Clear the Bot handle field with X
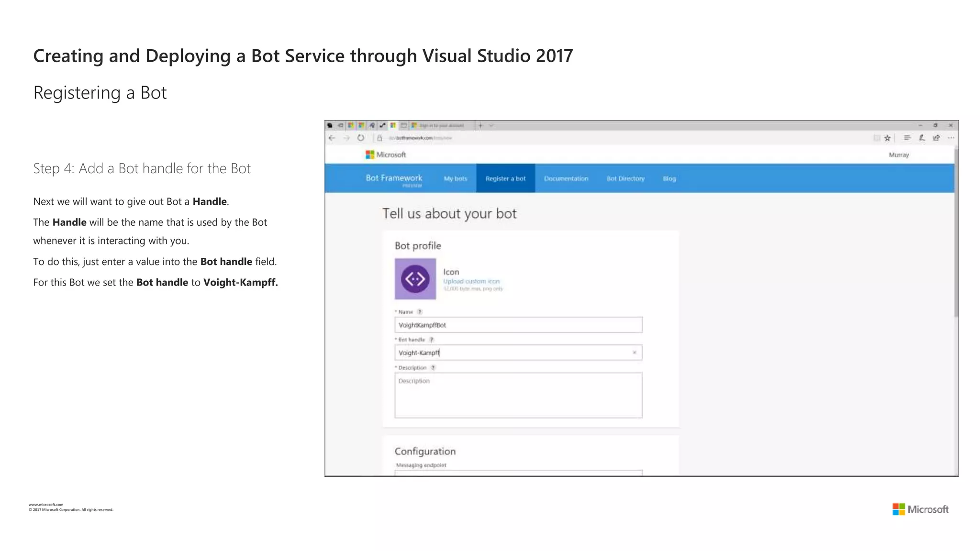This screenshot has width=980, height=551. [635, 353]
